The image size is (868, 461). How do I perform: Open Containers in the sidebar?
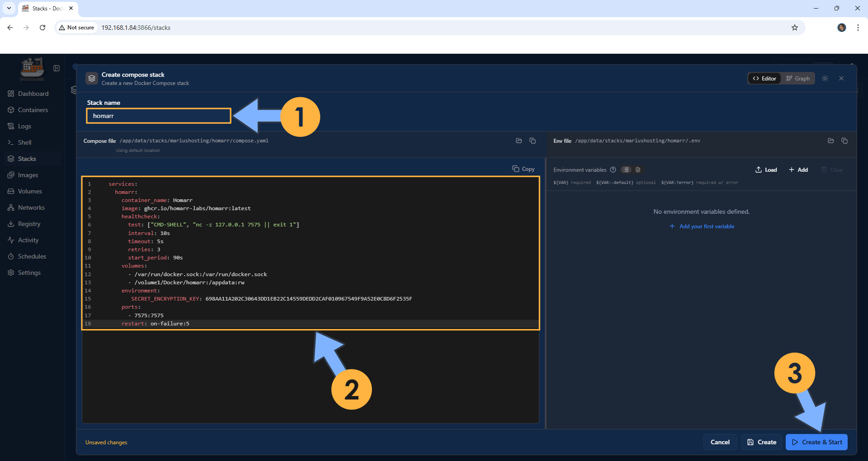point(33,110)
